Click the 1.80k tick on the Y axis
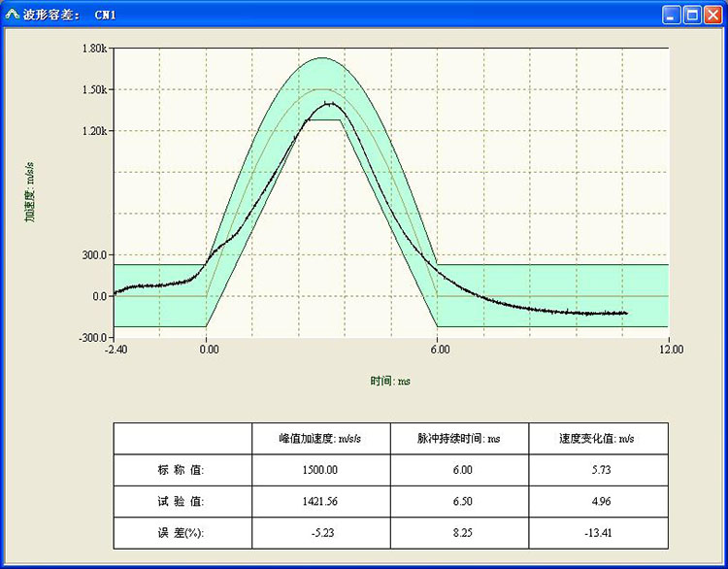The width and height of the screenshot is (728, 569). (x=94, y=49)
